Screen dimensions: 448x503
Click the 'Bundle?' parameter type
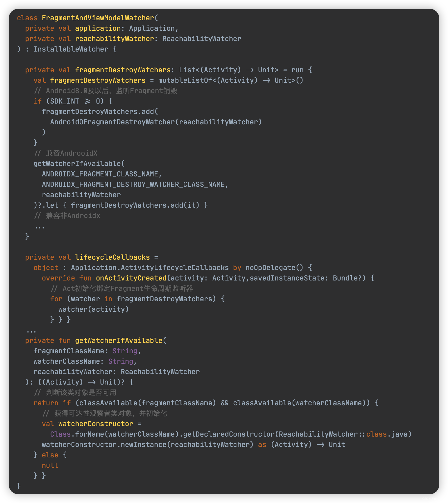(347, 278)
